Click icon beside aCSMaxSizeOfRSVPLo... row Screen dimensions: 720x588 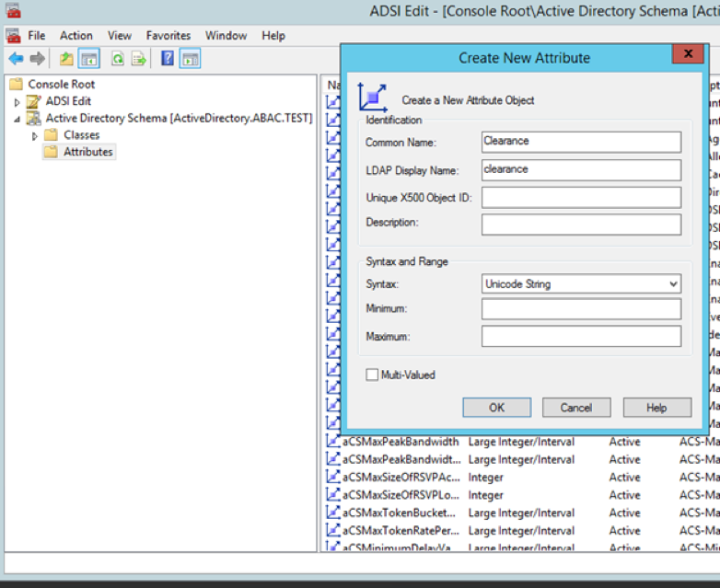click(332, 495)
